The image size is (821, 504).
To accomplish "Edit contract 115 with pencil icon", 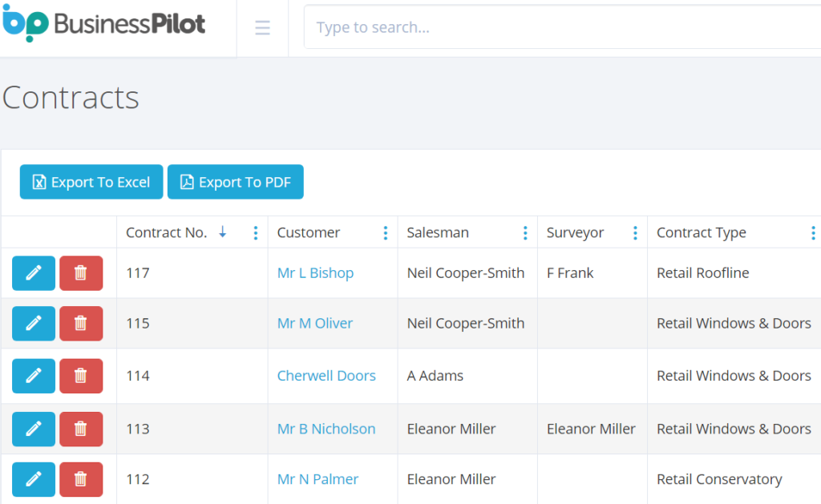I will [x=34, y=324].
